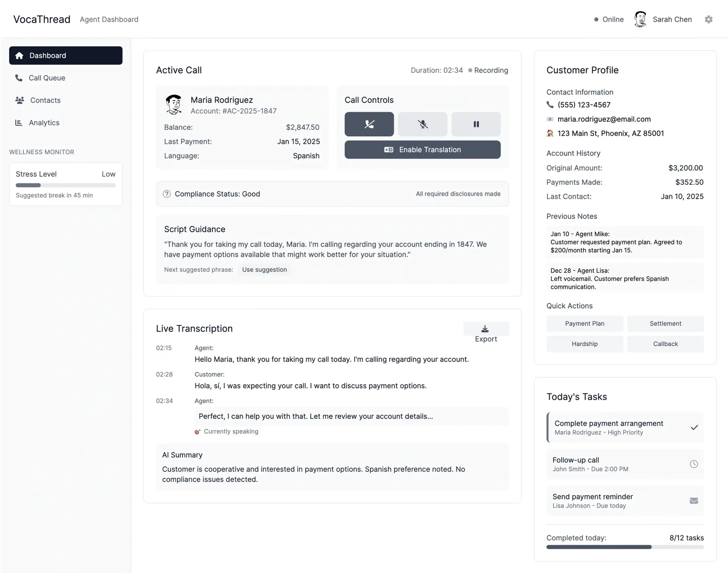This screenshot has width=728, height=573.
Task: Mute the microphone during the active call
Action: 422,124
